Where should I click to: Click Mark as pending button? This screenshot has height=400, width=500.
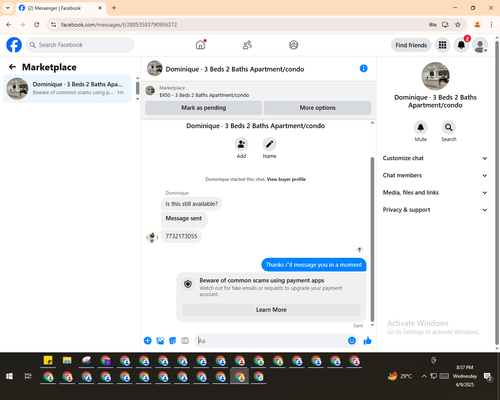tap(204, 108)
